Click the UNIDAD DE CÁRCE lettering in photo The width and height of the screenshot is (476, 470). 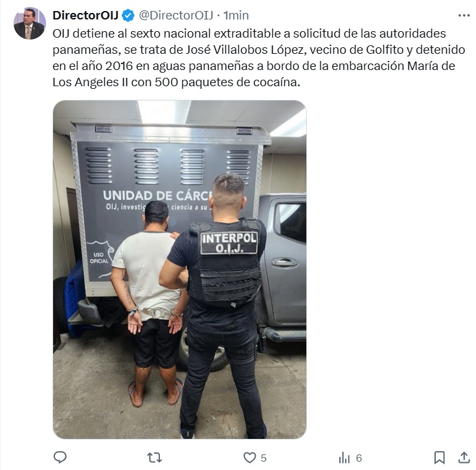[x=157, y=196]
